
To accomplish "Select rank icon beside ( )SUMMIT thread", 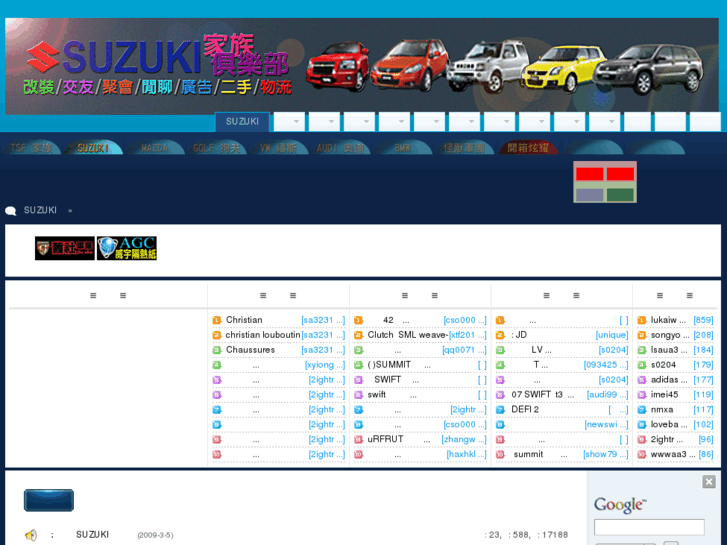I will (x=358, y=365).
